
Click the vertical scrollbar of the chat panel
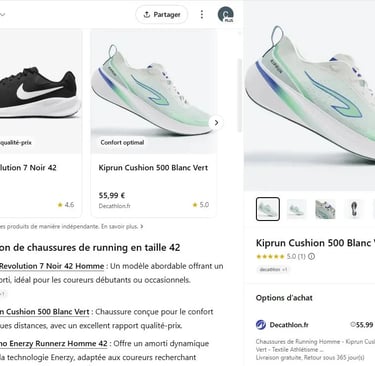[x=239, y=95]
